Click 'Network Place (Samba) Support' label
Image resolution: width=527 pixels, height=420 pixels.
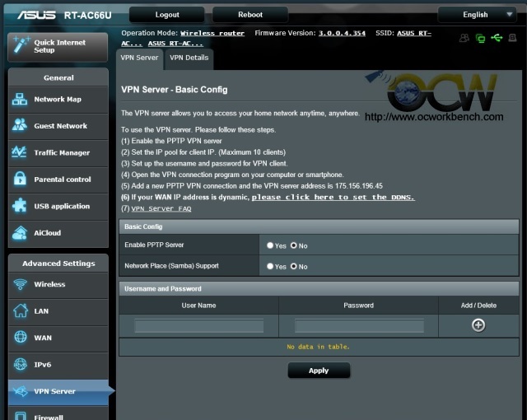click(171, 266)
